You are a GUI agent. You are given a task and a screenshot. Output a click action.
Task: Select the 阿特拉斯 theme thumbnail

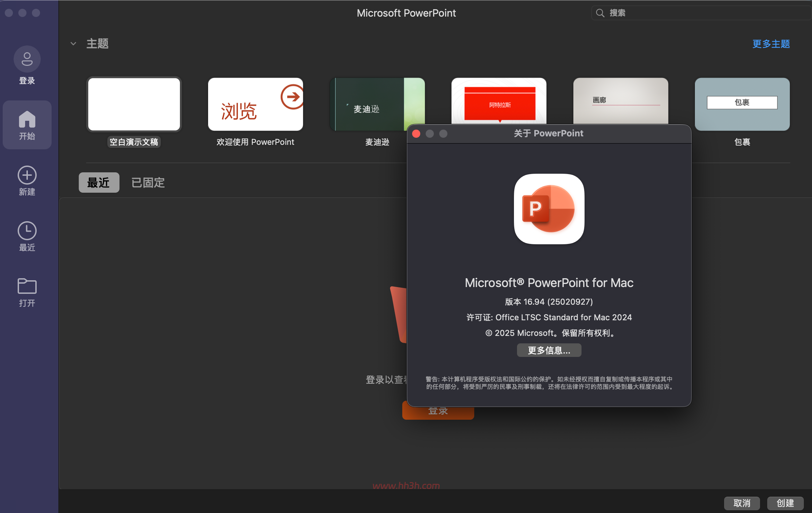[499, 101]
